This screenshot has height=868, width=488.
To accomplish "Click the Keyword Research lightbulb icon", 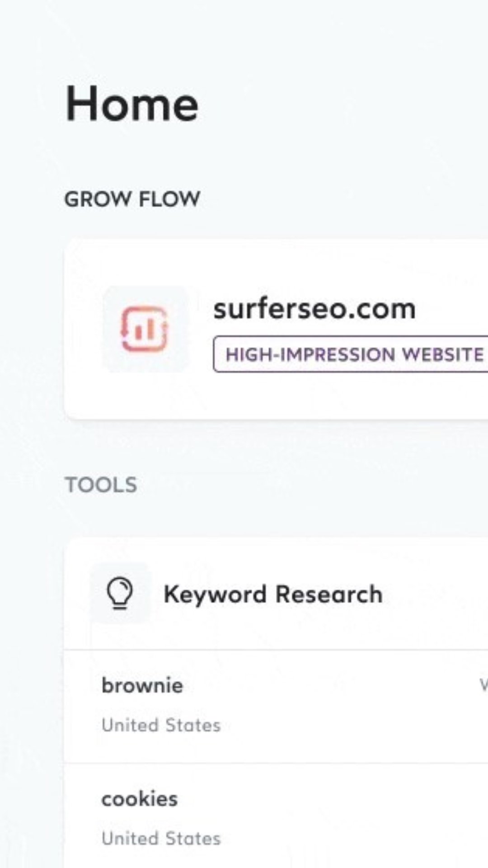I will pyautogui.click(x=120, y=593).
